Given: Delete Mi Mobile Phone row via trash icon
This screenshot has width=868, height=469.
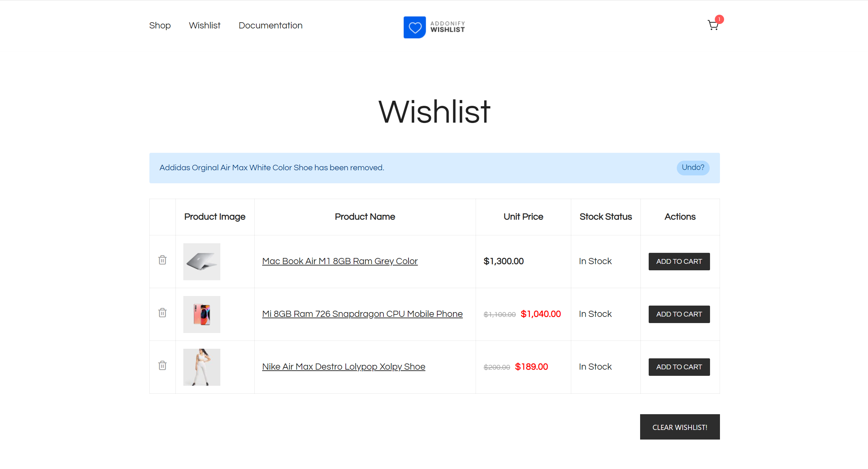Looking at the screenshot, I should point(162,313).
